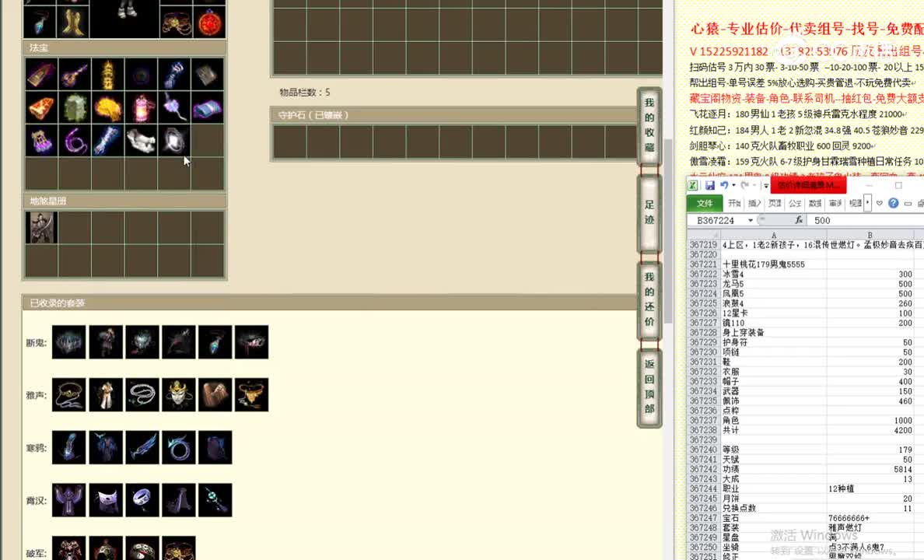Click the golden mask icon in the 雅声 set
Viewport: 924px width, 560px height.
(178, 394)
